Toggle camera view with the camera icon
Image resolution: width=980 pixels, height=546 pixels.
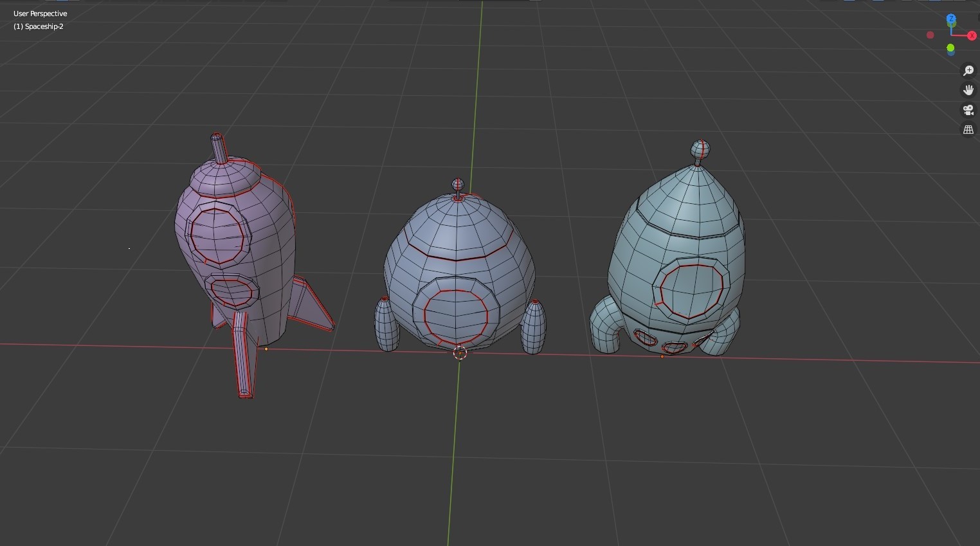tap(968, 109)
